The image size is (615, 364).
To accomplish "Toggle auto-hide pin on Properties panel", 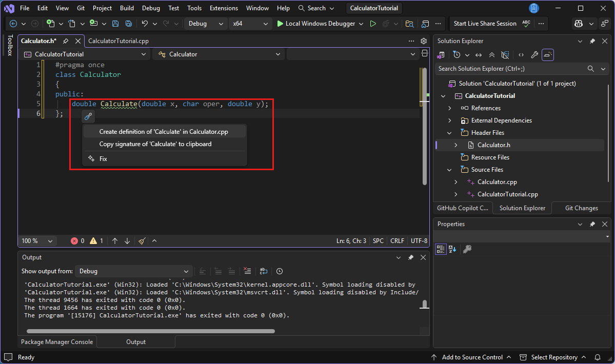I will [x=592, y=224].
